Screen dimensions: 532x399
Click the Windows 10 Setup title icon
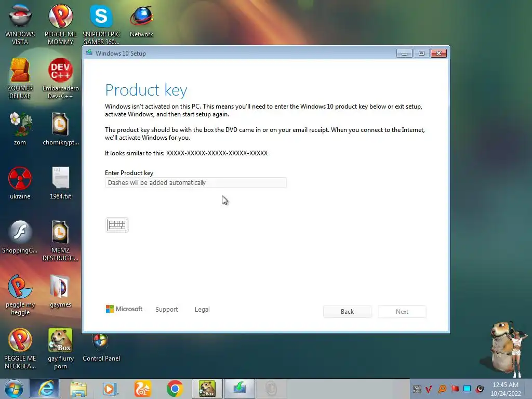click(x=89, y=53)
